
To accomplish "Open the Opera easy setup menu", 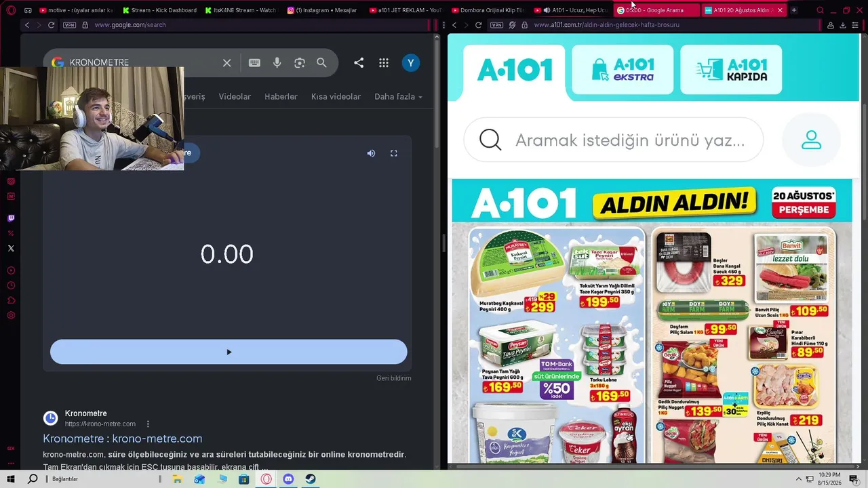I will [x=856, y=25].
